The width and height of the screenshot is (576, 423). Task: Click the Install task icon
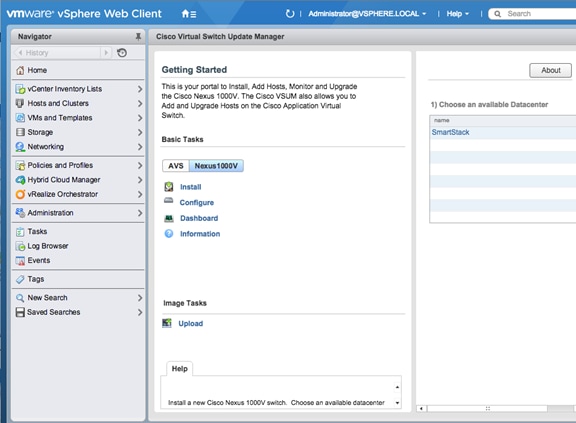[169, 187]
